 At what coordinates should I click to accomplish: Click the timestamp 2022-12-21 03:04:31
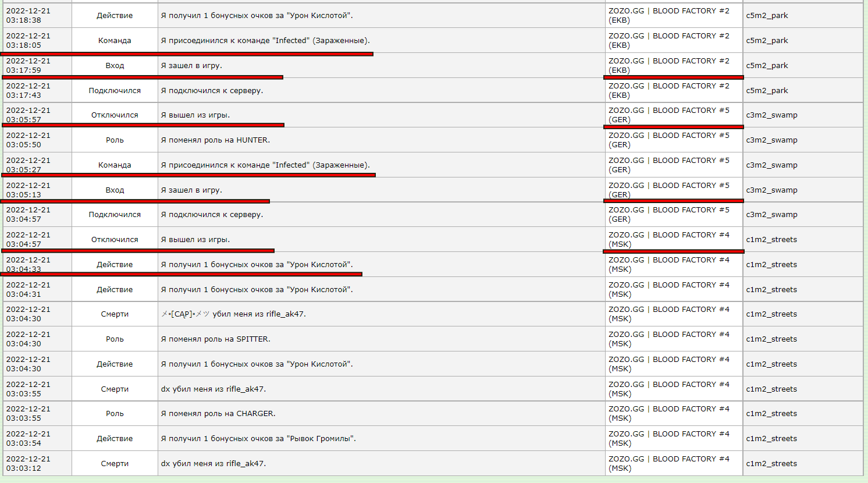tap(29, 290)
